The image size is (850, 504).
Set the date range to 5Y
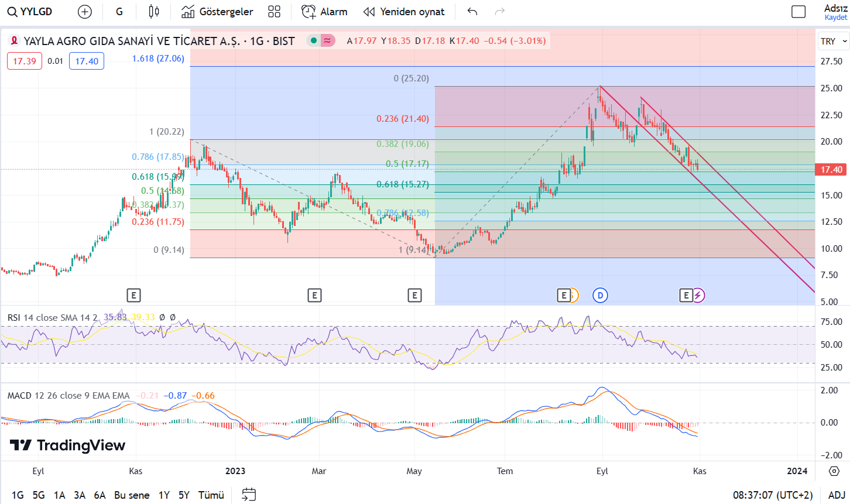(x=184, y=495)
